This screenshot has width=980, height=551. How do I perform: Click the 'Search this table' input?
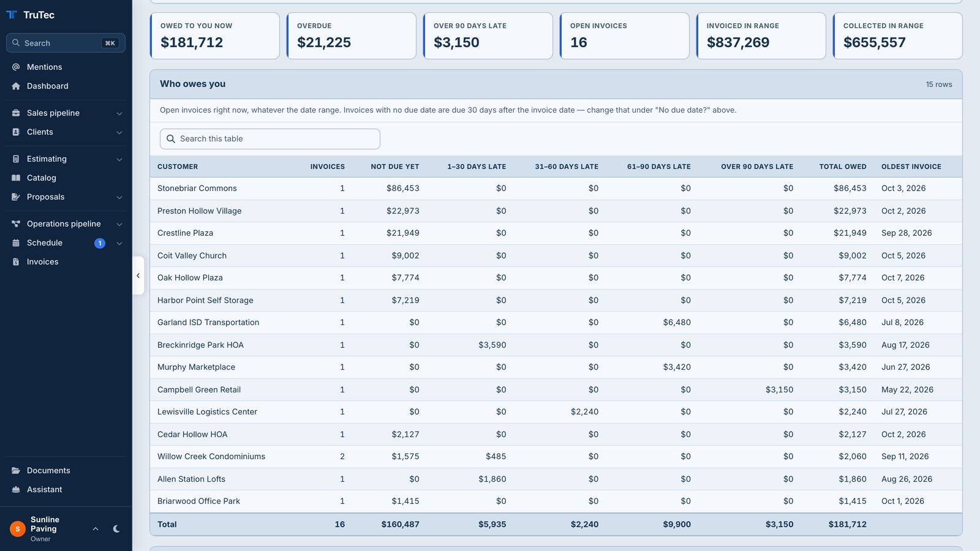click(x=270, y=139)
